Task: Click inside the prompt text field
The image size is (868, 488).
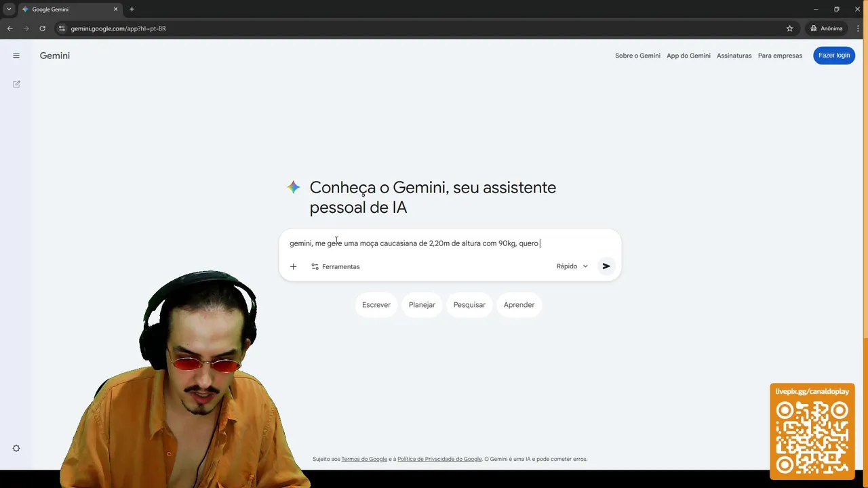Action: click(x=450, y=243)
